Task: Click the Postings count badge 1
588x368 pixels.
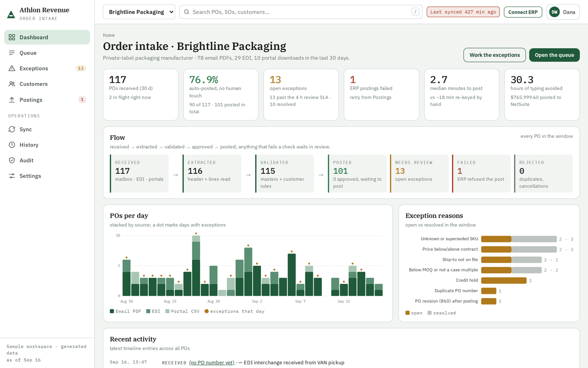Action: pyautogui.click(x=82, y=100)
